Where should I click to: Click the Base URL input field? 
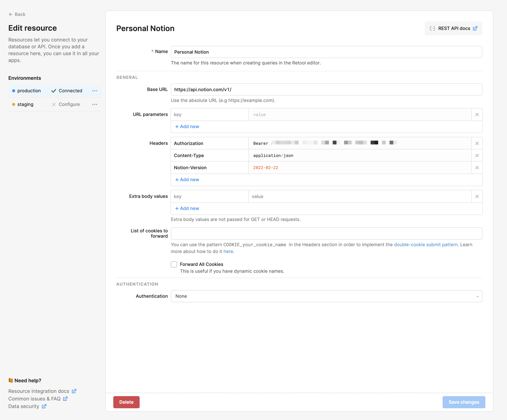click(327, 89)
